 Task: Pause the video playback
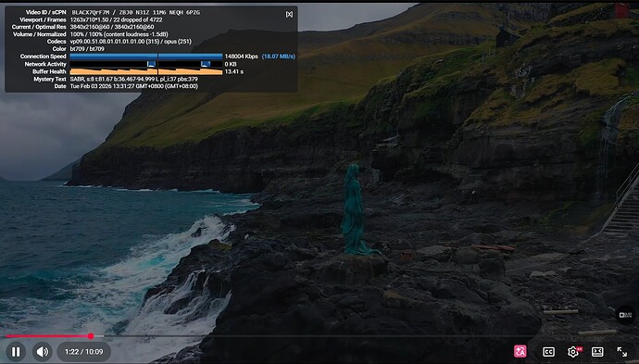coord(16,351)
